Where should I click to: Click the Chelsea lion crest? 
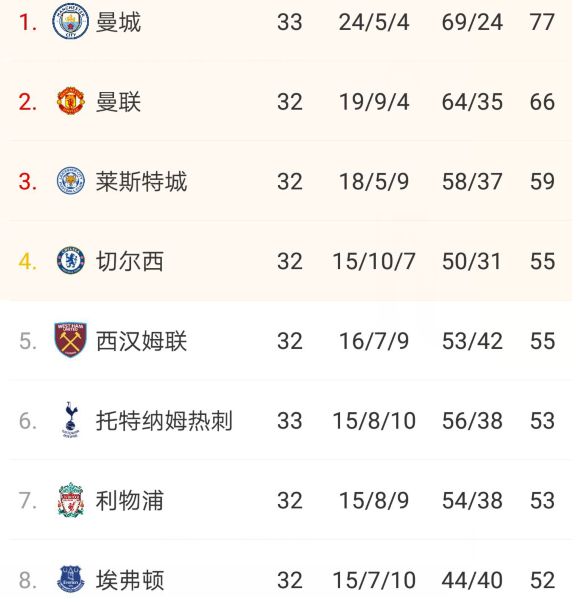71,260
